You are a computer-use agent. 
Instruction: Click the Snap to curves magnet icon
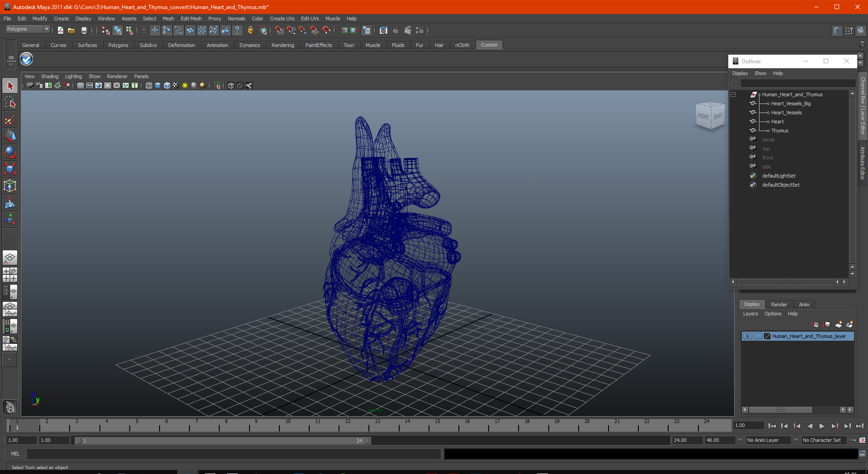tap(291, 30)
